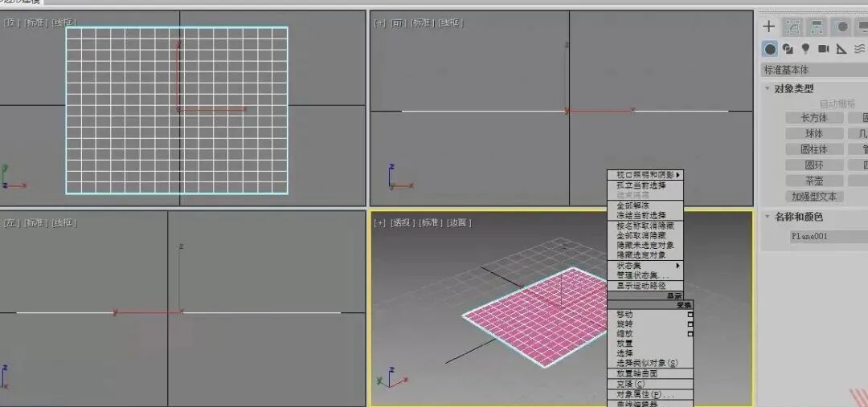This screenshot has width=868, height=407.
Task: Click the 圆柱体 primitive button
Action: [814, 149]
